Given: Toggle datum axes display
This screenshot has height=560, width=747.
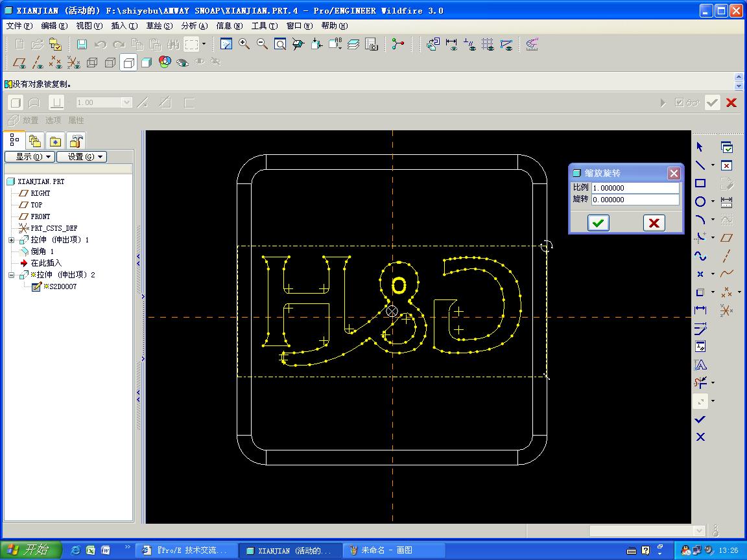Looking at the screenshot, I should tap(38, 62).
